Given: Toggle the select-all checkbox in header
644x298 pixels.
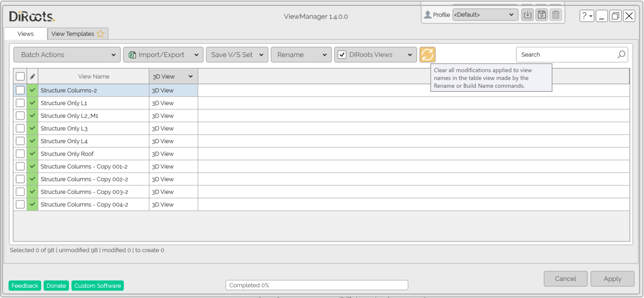Looking at the screenshot, I should point(20,77).
